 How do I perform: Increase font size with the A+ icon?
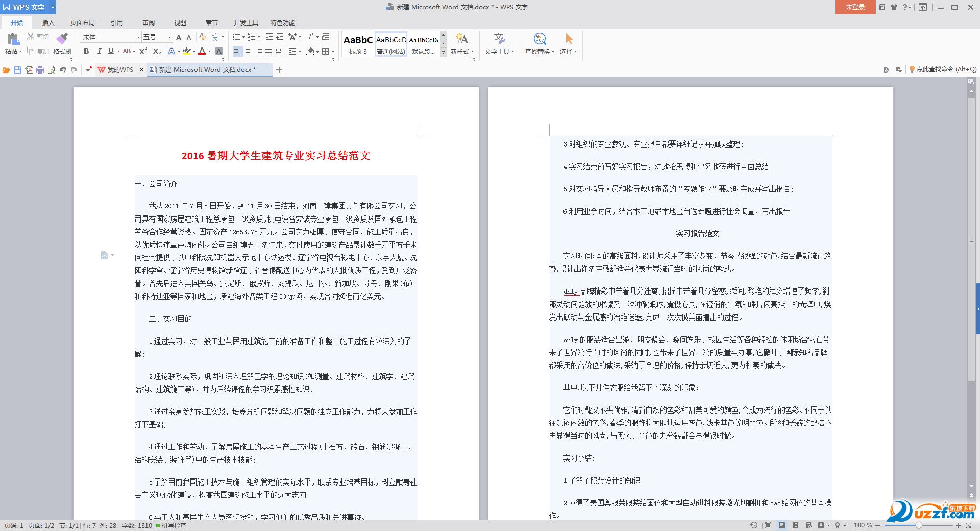pos(179,37)
